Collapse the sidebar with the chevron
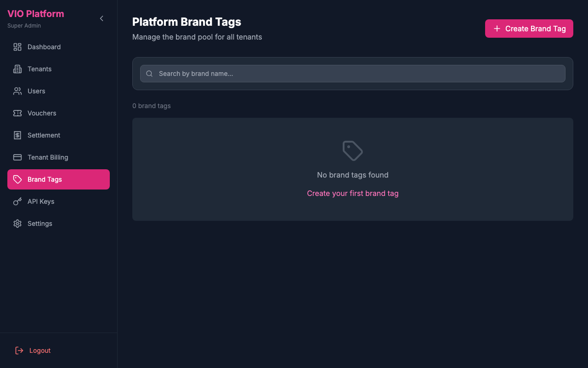The width and height of the screenshot is (588, 368). tap(101, 18)
